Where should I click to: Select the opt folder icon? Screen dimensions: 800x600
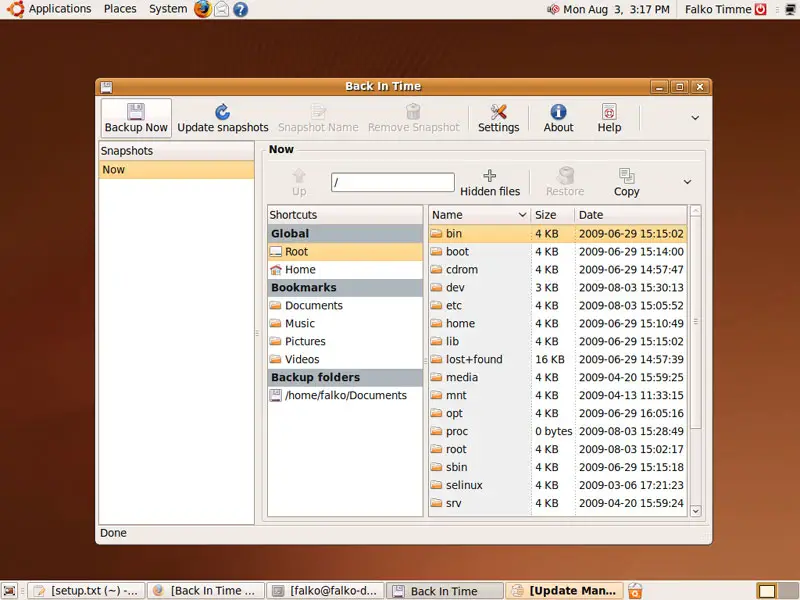(436, 413)
